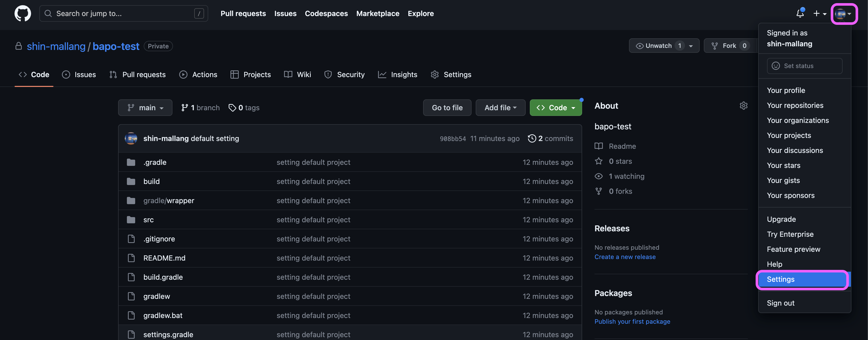The width and height of the screenshot is (868, 340).
Task: Follow the Create a new release link
Action: pyautogui.click(x=625, y=257)
